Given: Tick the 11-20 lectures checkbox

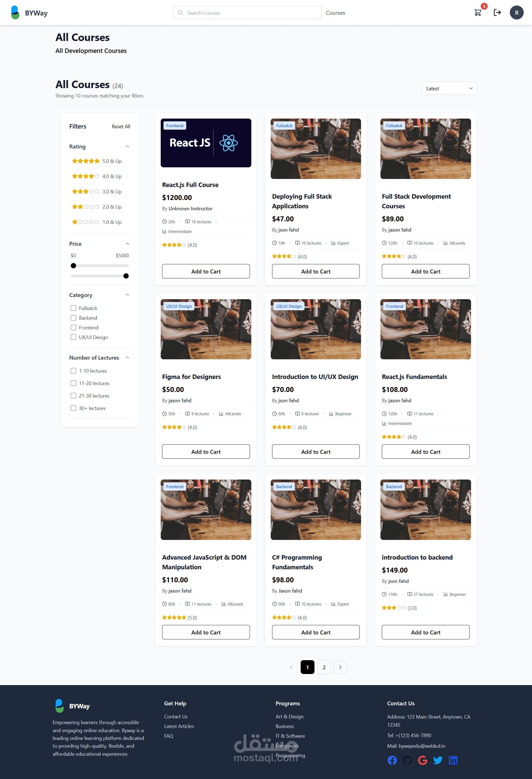Looking at the screenshot, I should [x=73, y=383].
